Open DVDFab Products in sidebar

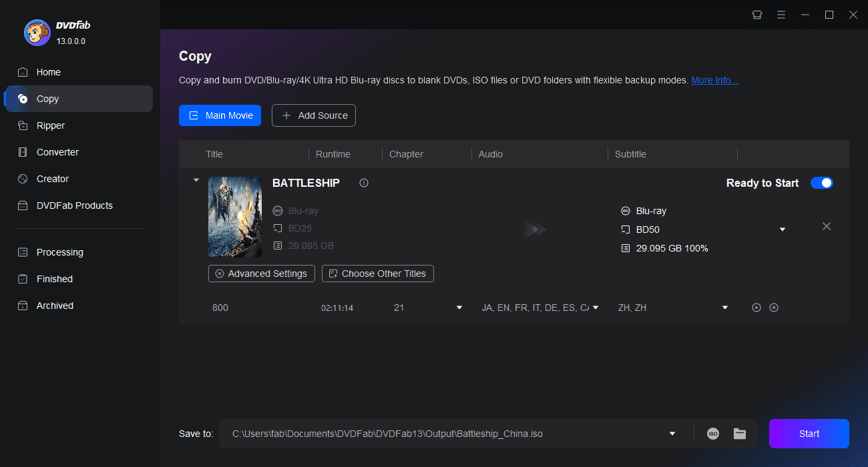tap(79, 205)
